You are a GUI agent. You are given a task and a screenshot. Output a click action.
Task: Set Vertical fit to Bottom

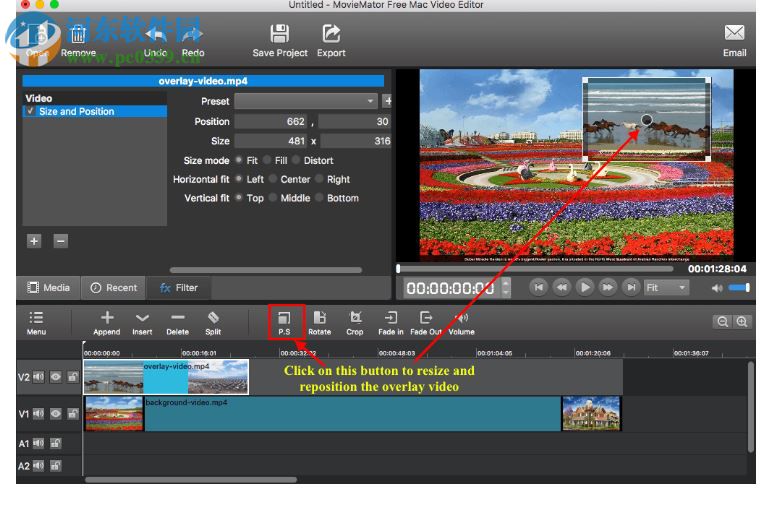tap(319, 197)
